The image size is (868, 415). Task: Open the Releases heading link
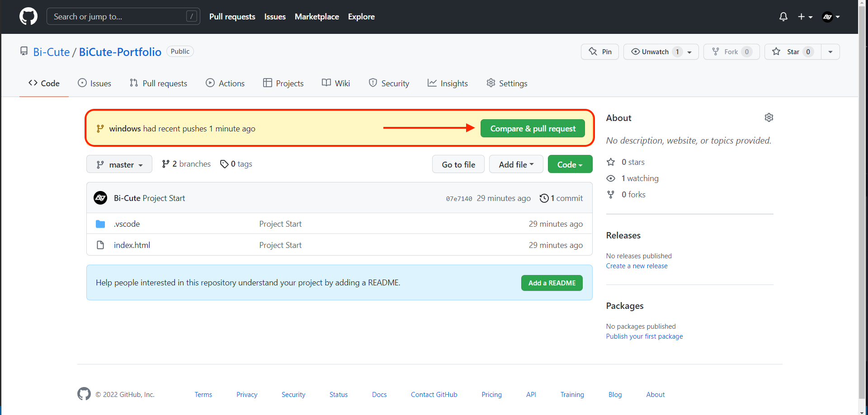point(623,235)
